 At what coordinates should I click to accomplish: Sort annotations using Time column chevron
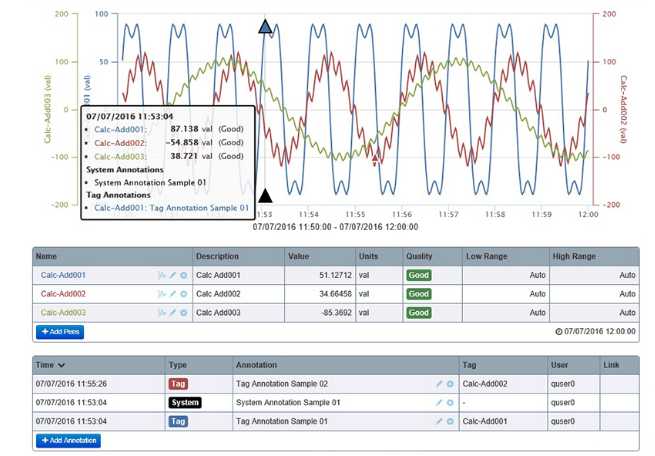[x=62, y=365]
